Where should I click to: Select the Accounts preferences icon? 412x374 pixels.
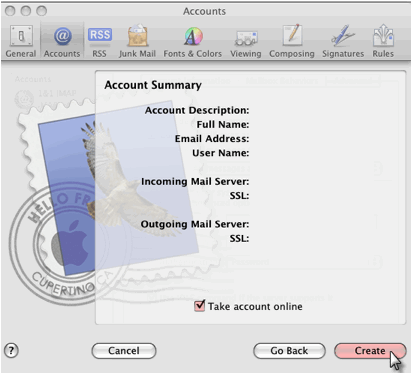(62, 41)
